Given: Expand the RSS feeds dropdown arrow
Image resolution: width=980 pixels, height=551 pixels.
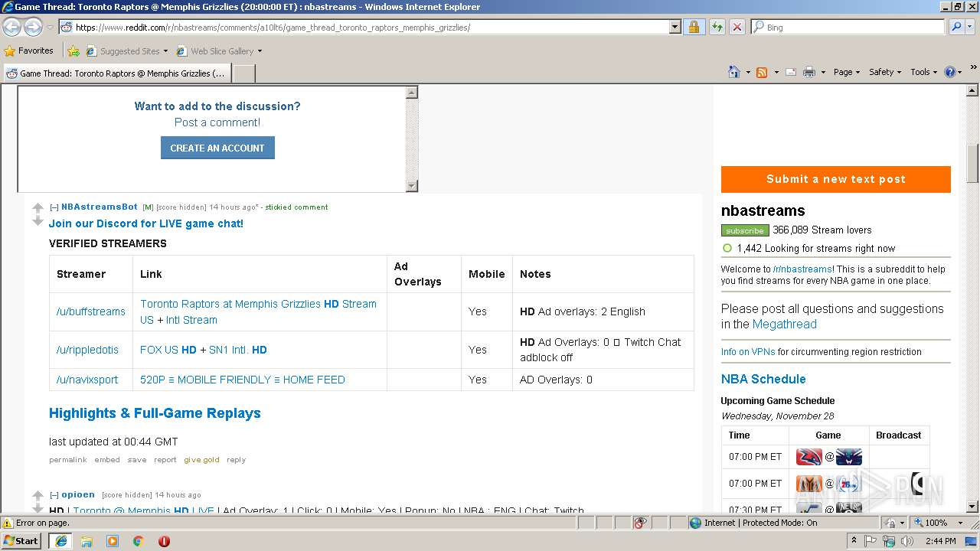Looking at the screenshot, I should coord(776,72).
